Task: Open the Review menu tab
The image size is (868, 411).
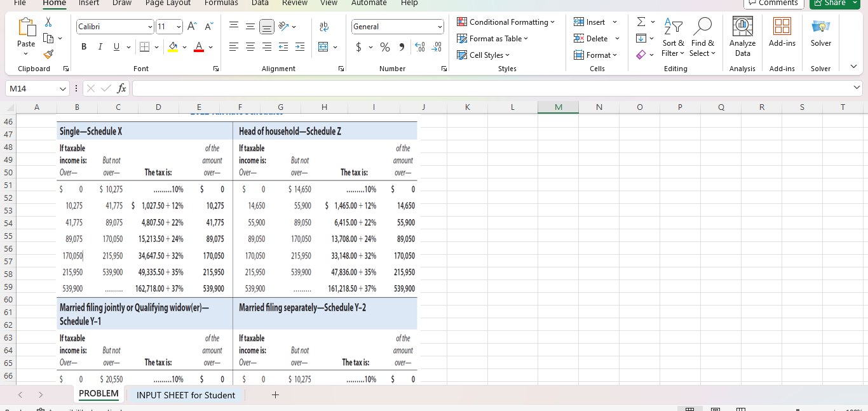Action: click(x=294, y=3)
